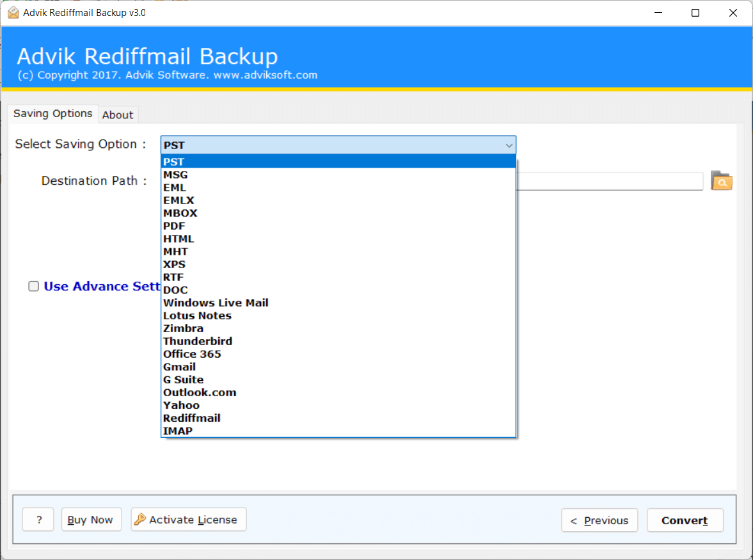This screenshot has width=753, height=560.
Task: Click the Select Saving Option combo box
Action: (338, 145)
